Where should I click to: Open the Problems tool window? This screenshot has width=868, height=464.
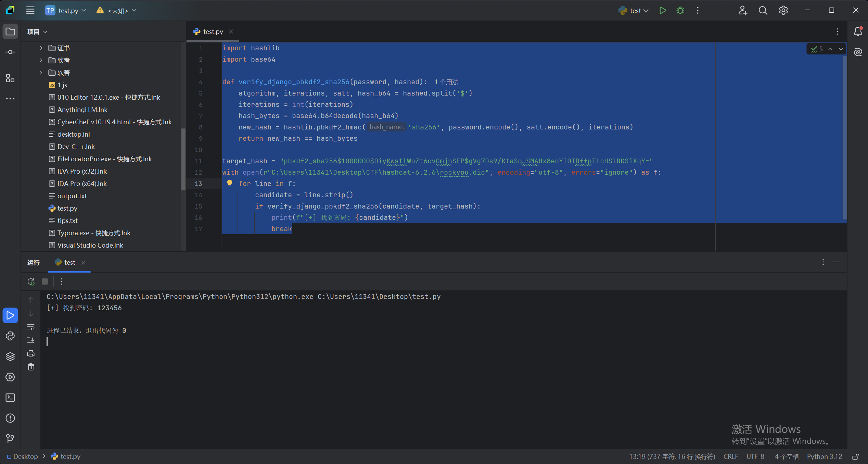(x=10, y=418)
